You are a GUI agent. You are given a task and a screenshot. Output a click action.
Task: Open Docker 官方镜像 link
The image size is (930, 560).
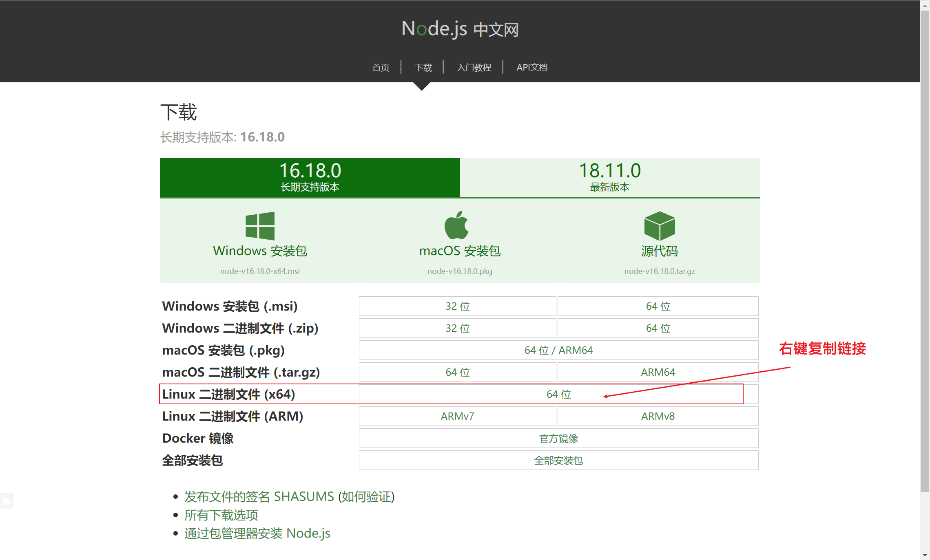coord(558,439)
